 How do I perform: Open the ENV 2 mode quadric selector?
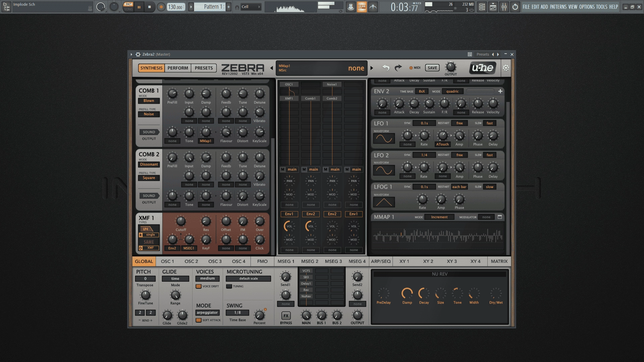(452, 91)
